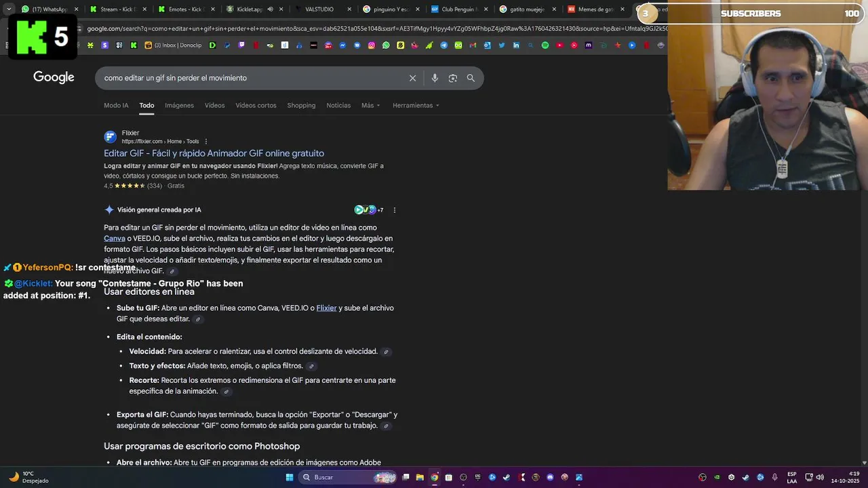This screenshot has width=868, height=488.
Task: Open the Flixier link under Sube tu GIF
Action: [x=326, y=308]
